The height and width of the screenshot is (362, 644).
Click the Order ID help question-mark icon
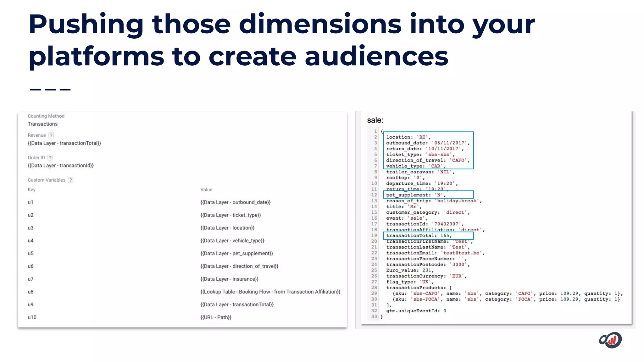coord(50,158)
